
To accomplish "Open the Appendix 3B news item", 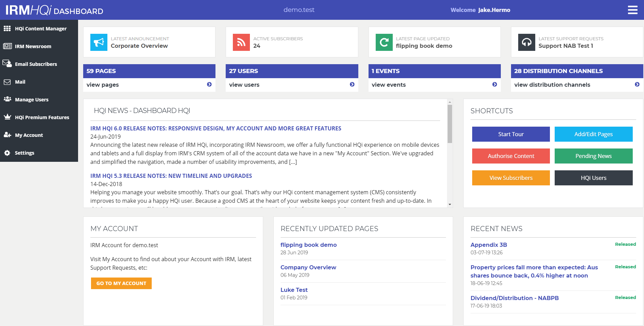I will pyautogui.click(x=489, y=245).
